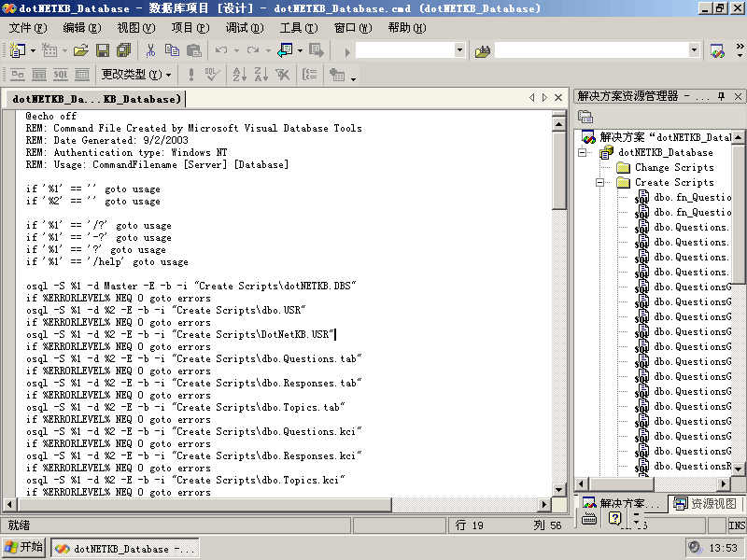Collapse the Create Scripts folder node
747x560 pixels.
[600, 182]
